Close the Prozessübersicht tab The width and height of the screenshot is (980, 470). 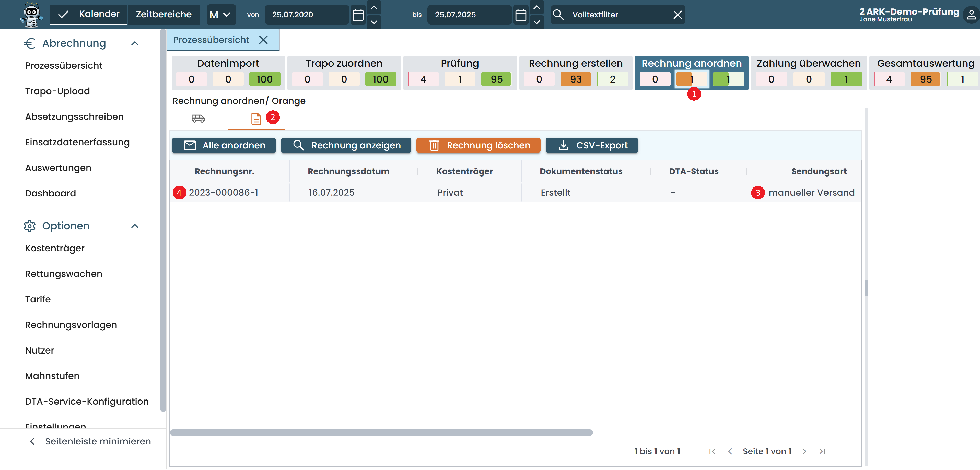[x=263, y=40]
